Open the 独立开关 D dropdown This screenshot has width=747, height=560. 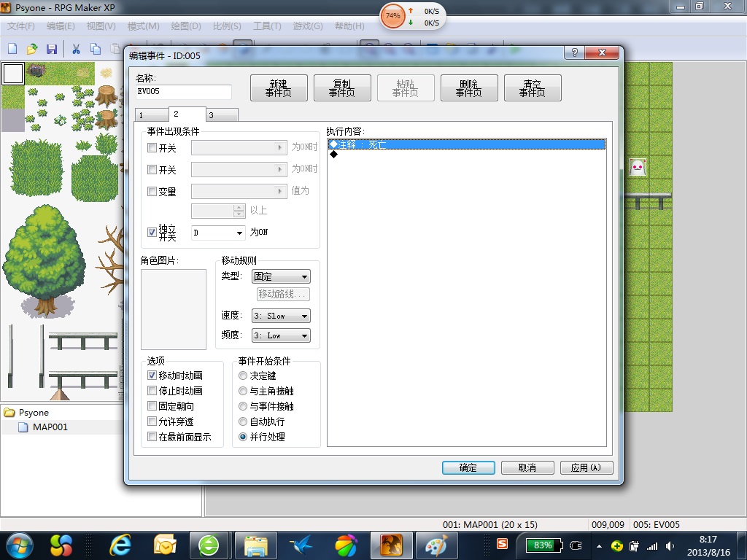[218, 233]
